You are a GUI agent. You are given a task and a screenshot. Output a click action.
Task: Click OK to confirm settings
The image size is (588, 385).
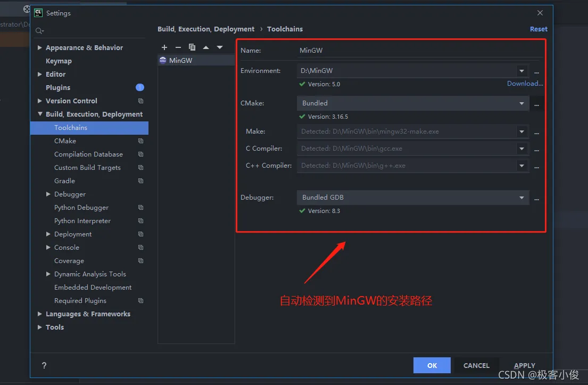(x=432, y=365)
